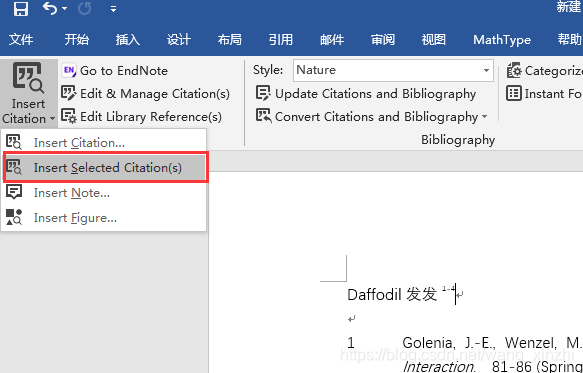Click the Instant Formatting icon
Viewport: 583px width, 373px height.
coord(514,93)
